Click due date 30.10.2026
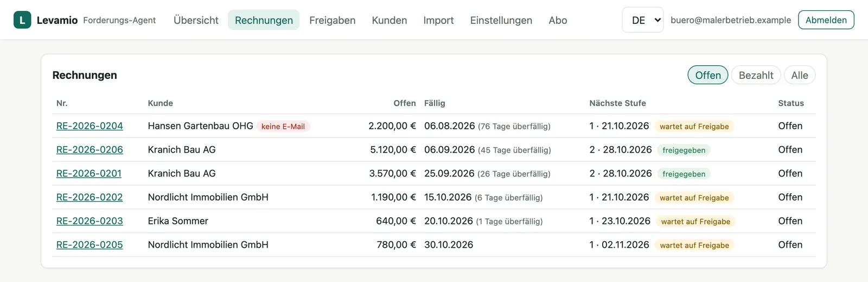This screenshot has height=282, width=868. point(449,245)
